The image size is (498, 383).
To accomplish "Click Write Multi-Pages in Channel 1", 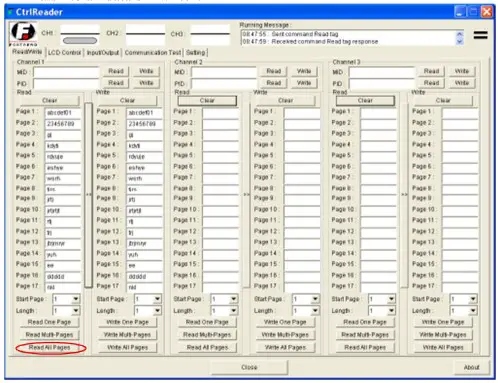I will [127, 335].
